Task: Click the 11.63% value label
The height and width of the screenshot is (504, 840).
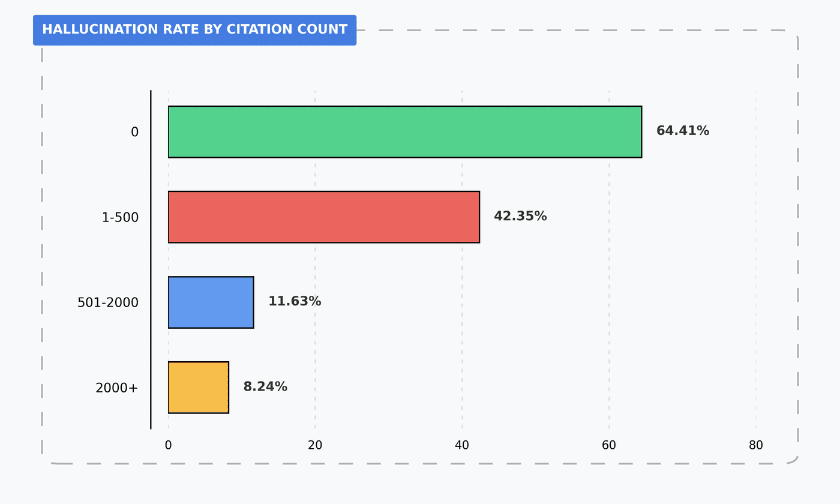Action: 295,301
